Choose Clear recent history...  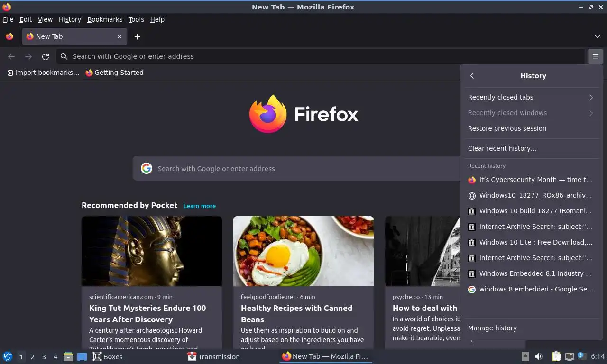531,148
